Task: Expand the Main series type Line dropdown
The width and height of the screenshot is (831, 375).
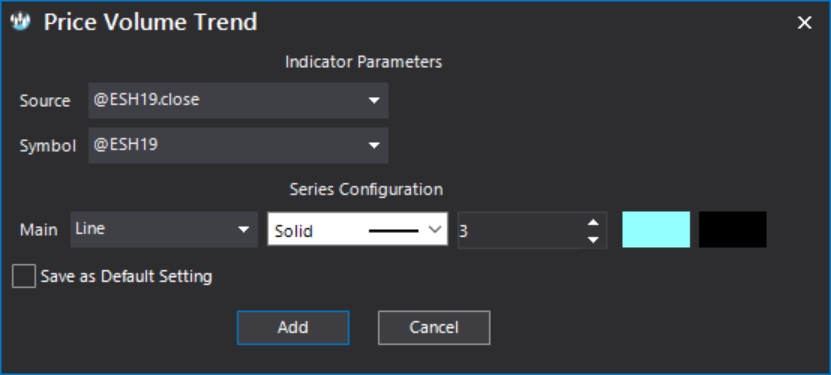Action: [164, 229]
